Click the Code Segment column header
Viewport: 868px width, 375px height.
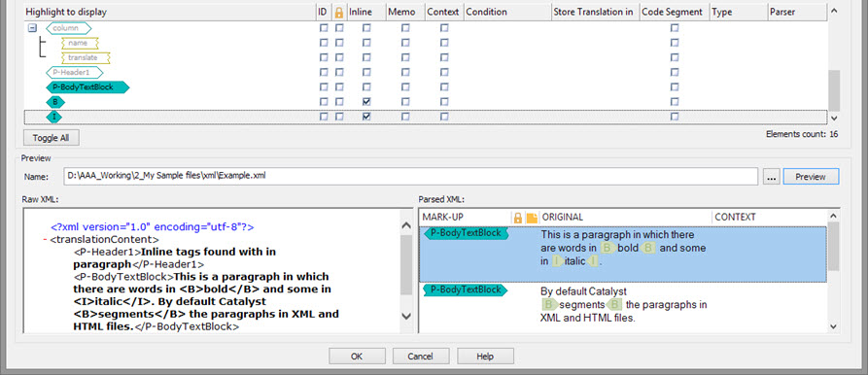pyautogui.click(x=675, y=13)
